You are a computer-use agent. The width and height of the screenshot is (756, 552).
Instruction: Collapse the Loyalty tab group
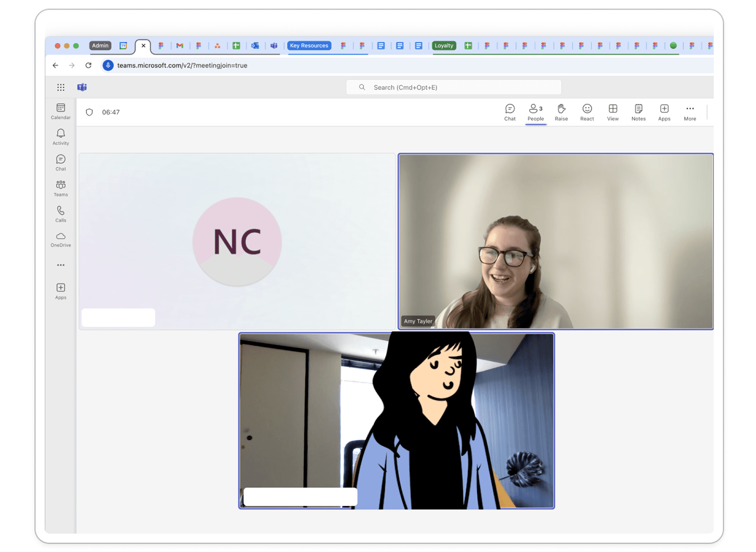(444, 46)
